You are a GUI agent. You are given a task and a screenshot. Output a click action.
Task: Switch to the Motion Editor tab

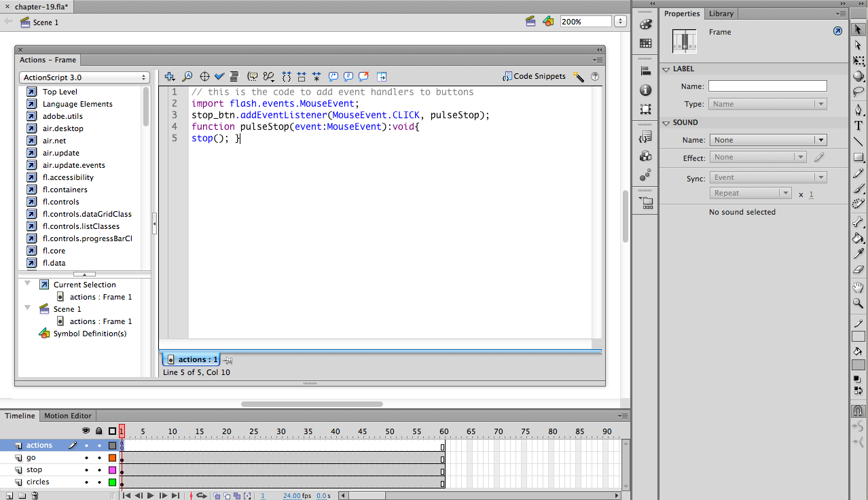[x=67, y=415]
